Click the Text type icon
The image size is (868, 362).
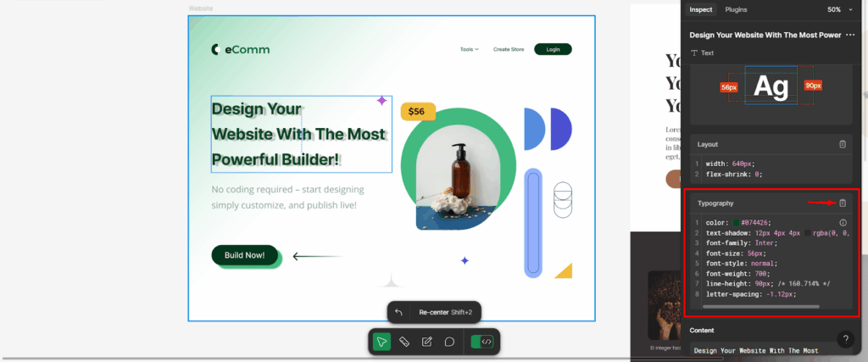tap(694, 53)
